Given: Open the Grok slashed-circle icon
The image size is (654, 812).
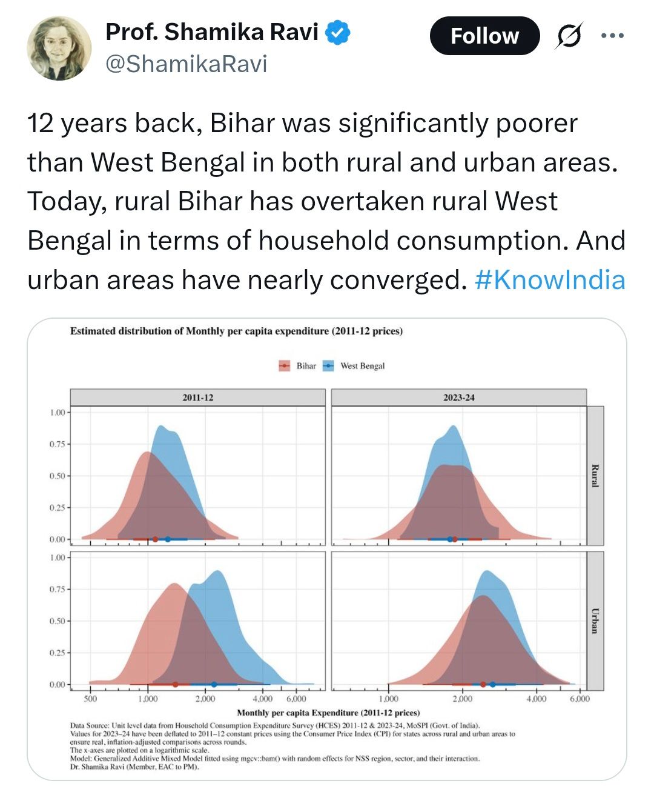Looking at the screenshot, I should pyautogui.click(x=569, y=36).
